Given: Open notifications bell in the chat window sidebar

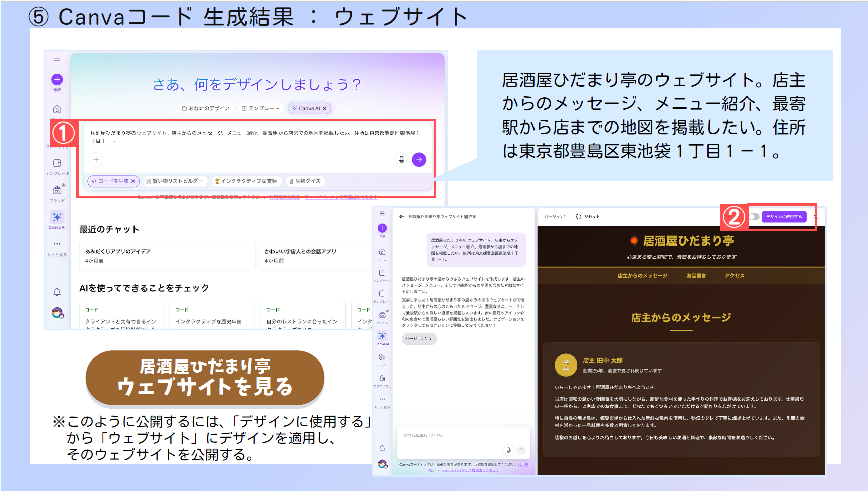Looking at the screenshot, I should (382, 448).
